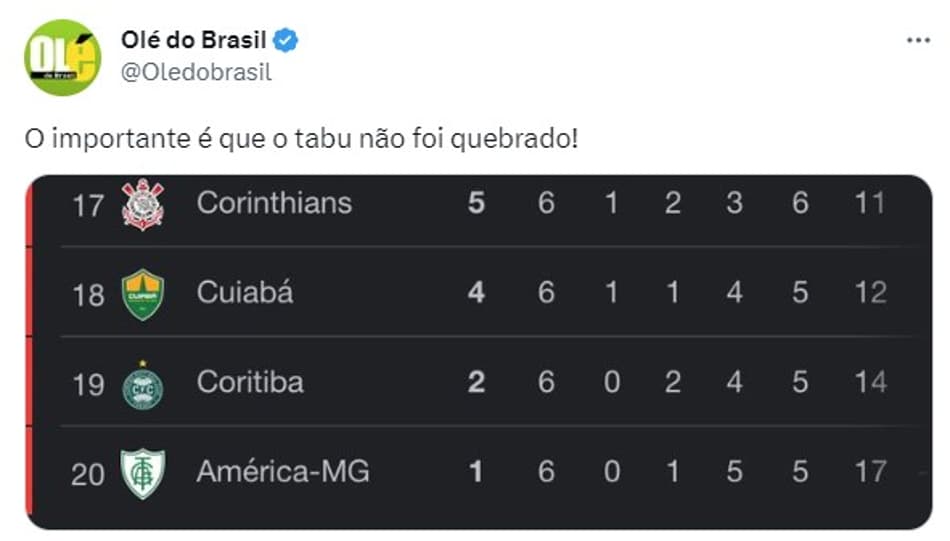This screenshot has height=541, width=950.
Task: Click Corinthians' bold points value 5
Action: point(476,203)
